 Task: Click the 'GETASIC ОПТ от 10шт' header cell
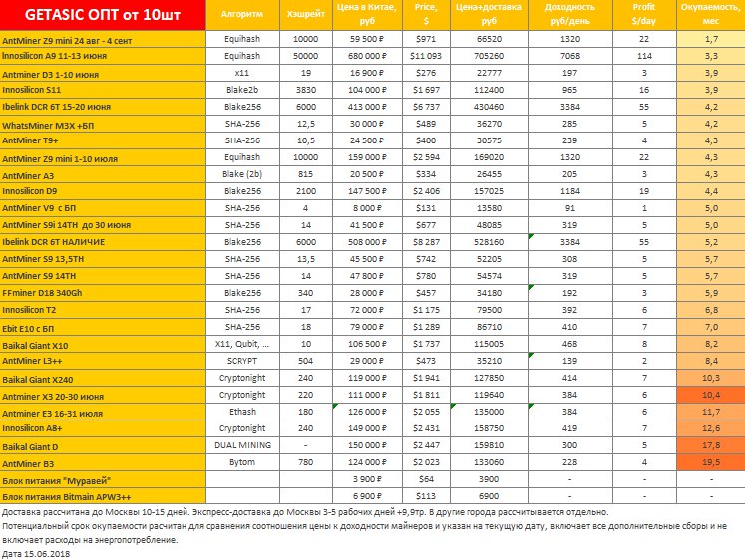point(103,15)
